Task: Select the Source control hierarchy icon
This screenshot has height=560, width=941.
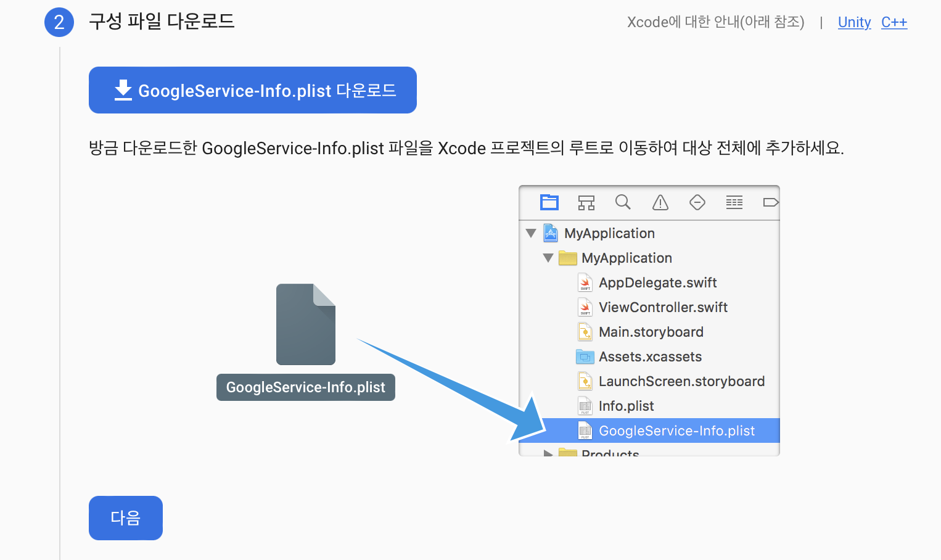Action: pos(586,202)
